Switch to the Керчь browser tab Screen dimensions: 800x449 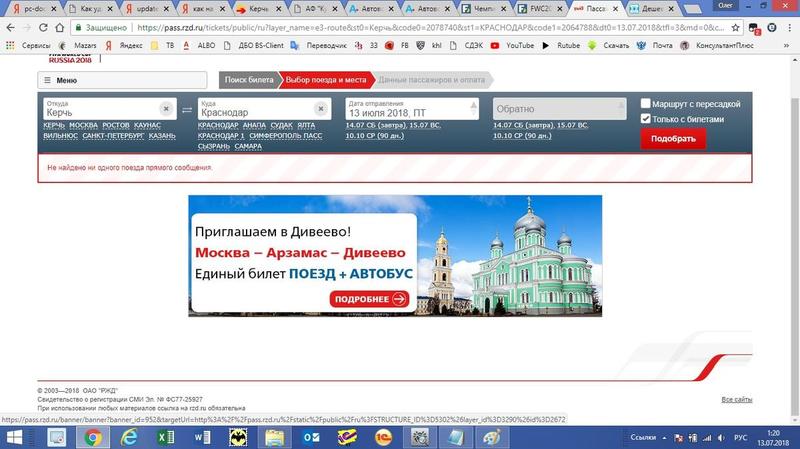tap(259, 9)
